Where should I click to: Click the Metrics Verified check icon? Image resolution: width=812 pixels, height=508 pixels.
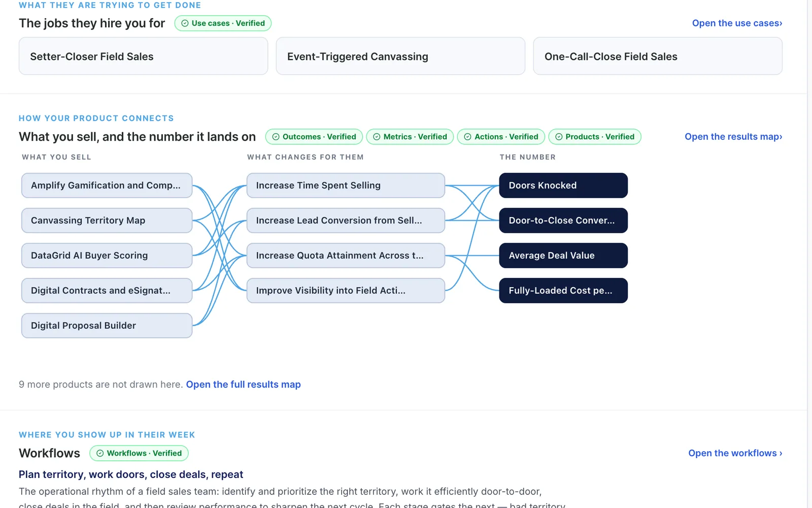coord(377,137)
